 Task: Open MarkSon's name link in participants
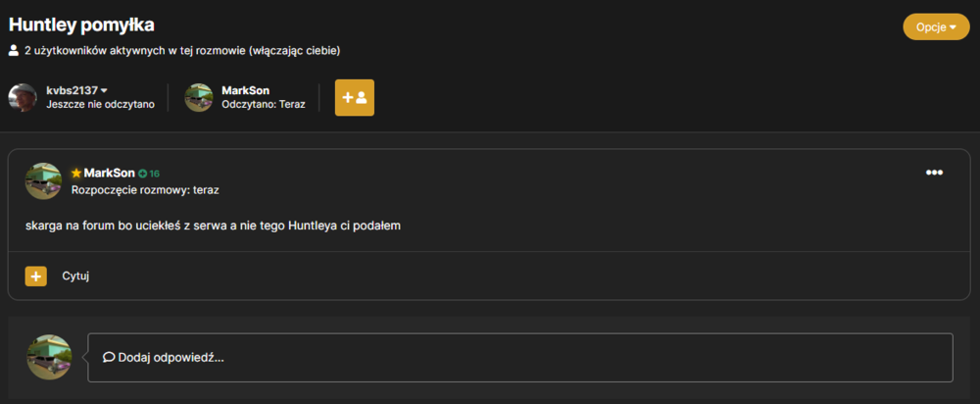[246, 90]
